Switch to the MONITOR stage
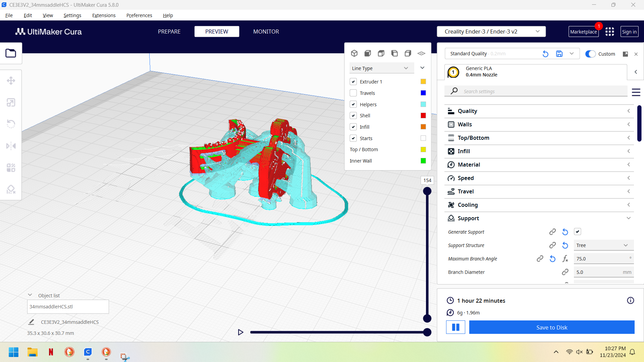The width and height of the screenshot is (644, 362). click(266, 32)
